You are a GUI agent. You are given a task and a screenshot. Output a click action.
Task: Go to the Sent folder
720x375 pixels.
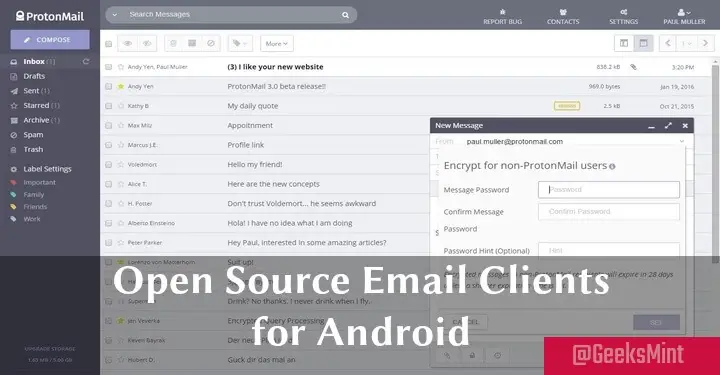pyautogui.click(x=30, y=91)
